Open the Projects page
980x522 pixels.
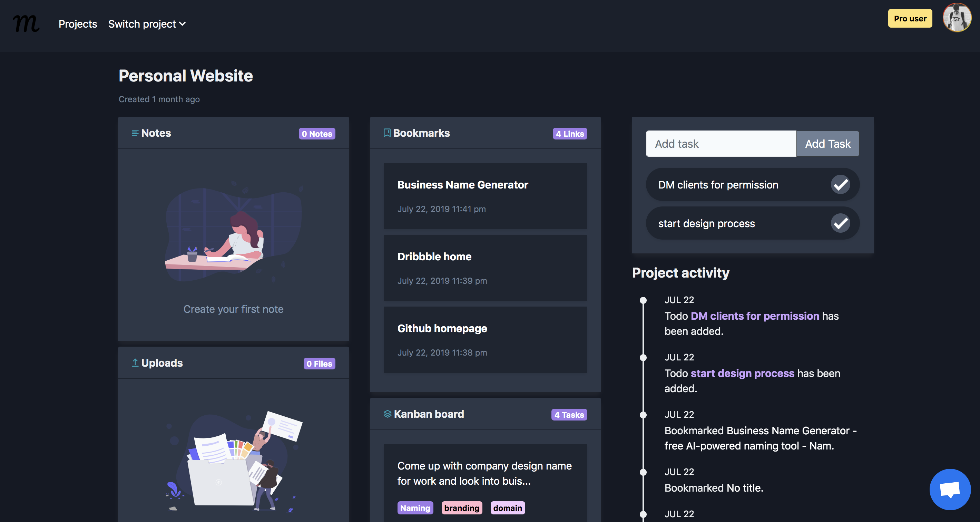point(78,24)
